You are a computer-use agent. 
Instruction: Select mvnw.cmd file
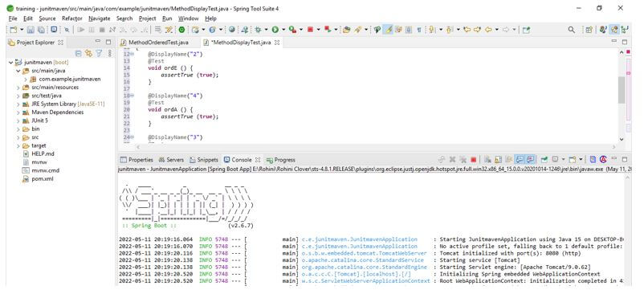[x=45, y=170]
